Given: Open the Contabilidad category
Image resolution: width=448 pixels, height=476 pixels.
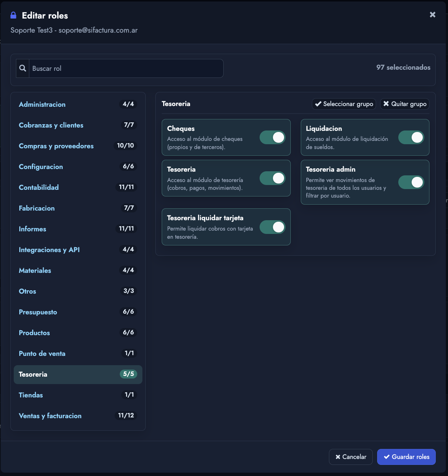Looking at the screenshot, I should pos(78,187).
